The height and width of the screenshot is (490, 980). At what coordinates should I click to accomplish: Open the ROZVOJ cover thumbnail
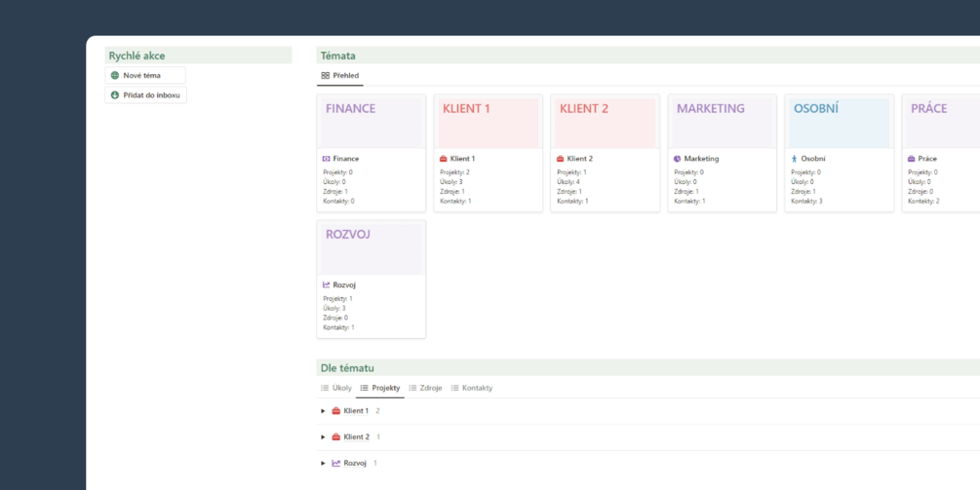click(x=372, y=249)
